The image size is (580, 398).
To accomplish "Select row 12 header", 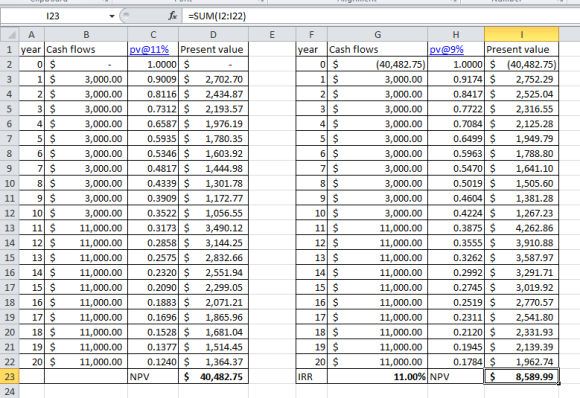I will tap(9, 213).
